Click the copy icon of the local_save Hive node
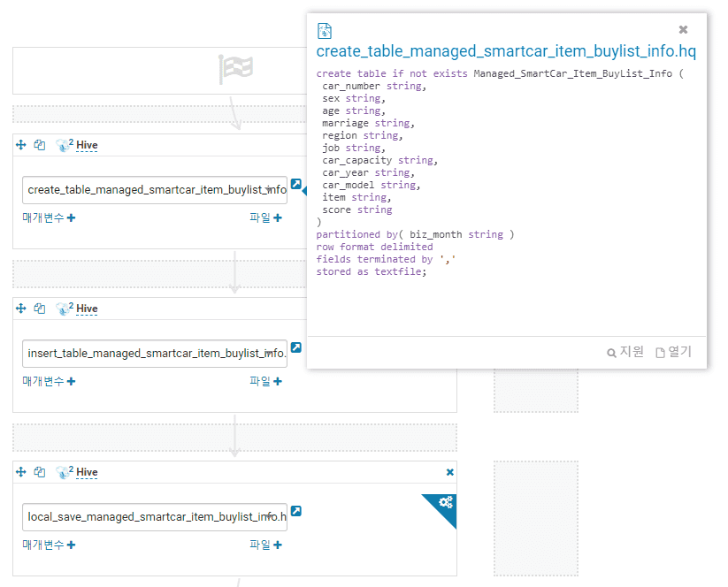This screenshot has width=728, height=587. (39, 472)
